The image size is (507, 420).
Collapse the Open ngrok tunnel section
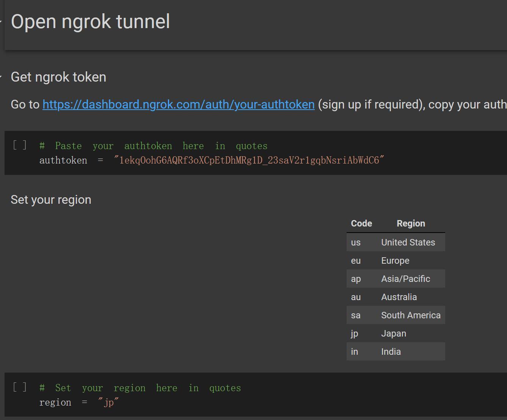point(1,22)
